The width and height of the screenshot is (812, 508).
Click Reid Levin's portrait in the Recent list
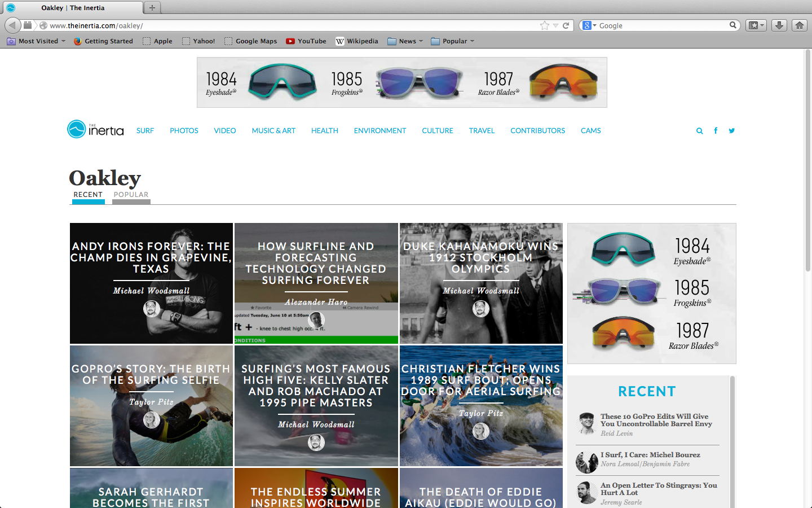[586, 424]
